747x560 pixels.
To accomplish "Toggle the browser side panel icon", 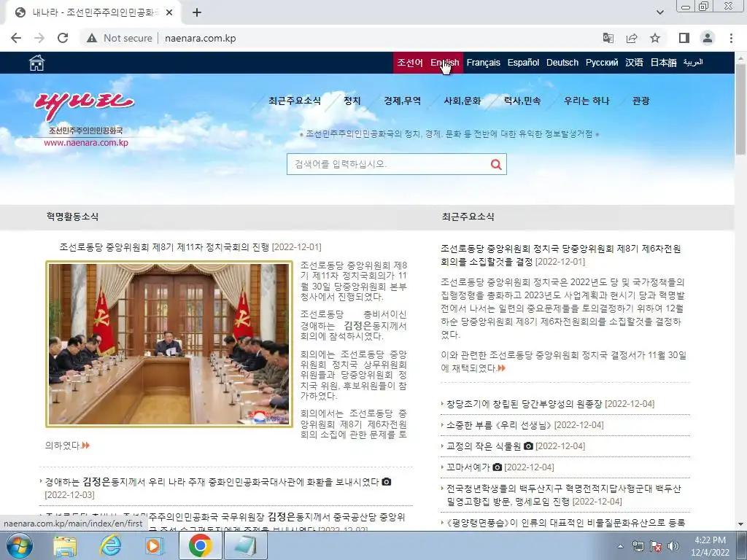I will (x=684, y=38).
